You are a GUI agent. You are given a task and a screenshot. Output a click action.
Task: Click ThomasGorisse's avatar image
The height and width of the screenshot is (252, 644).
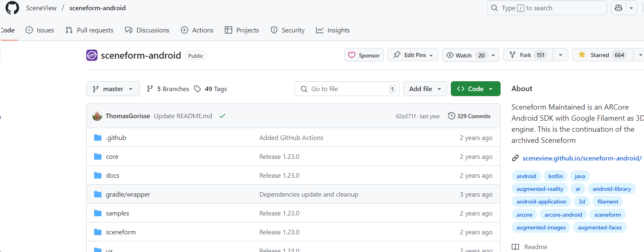(x=97, y=116)
